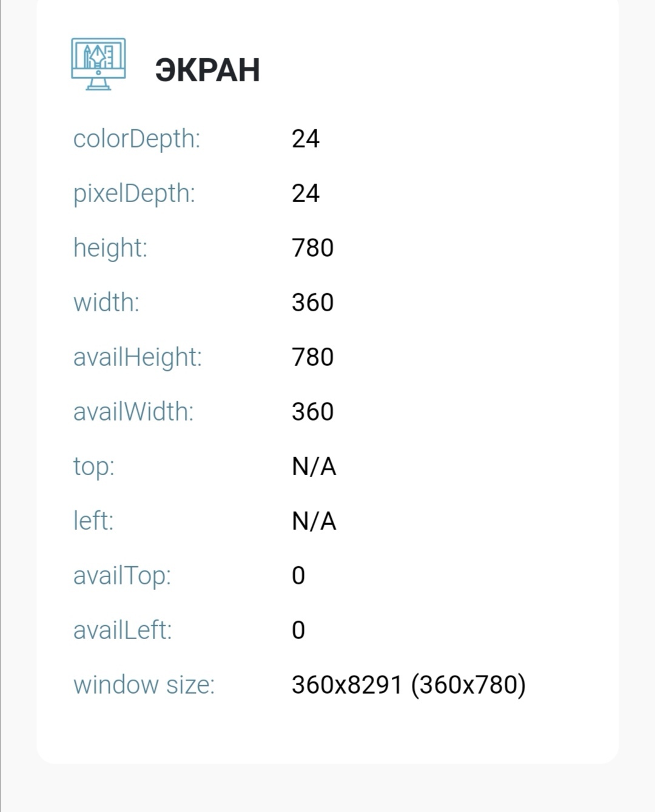Select the availTop label
The height and width of the screenshot is (812, 655).
tap(122, 576)
